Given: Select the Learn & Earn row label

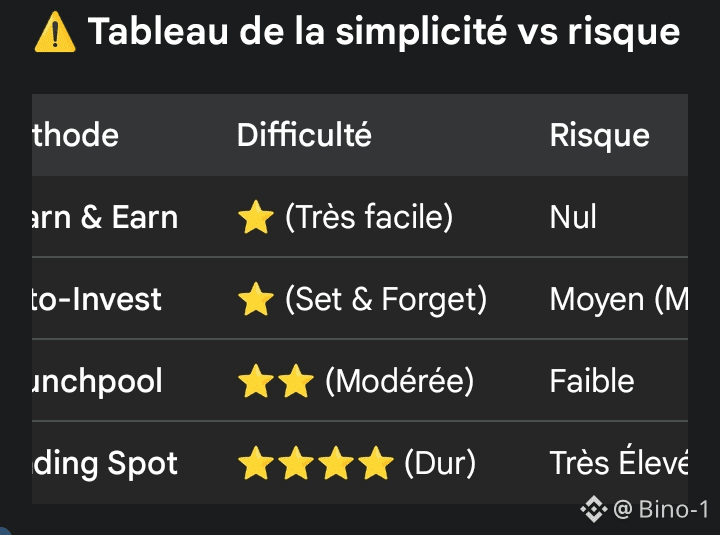Looking at the screenshot, I should [x=105, y=217].
